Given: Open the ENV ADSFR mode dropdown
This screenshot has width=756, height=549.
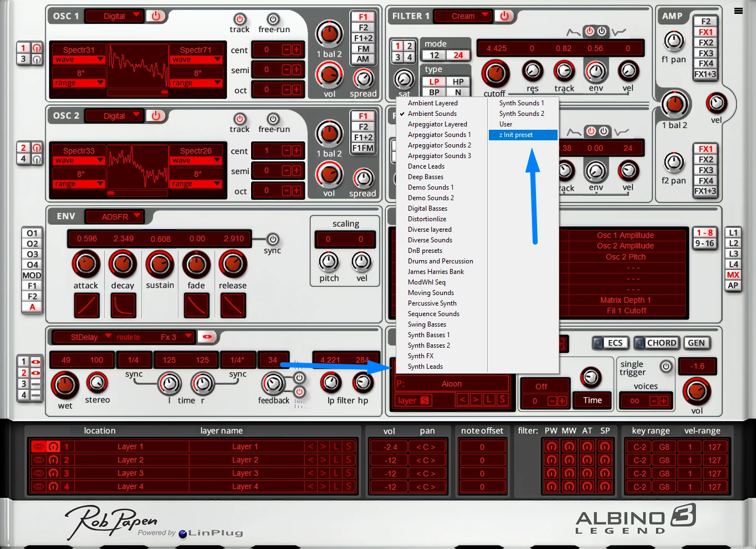Looking at the screenshot, I should click(115, 216).
